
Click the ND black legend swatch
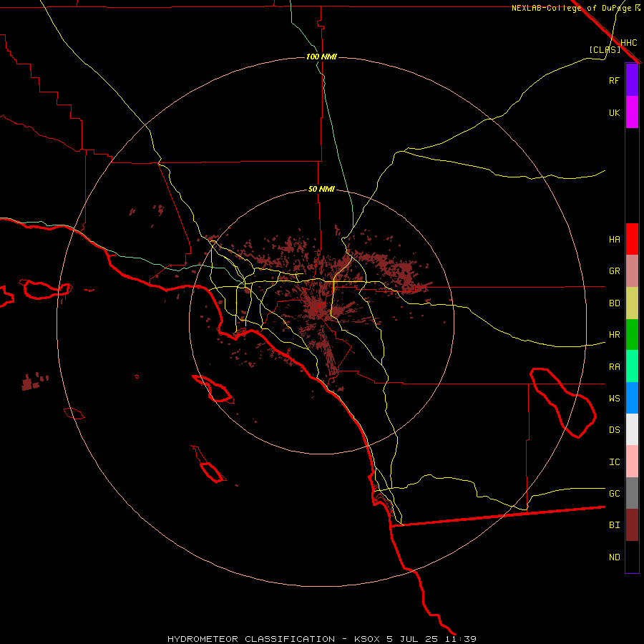(x=632, y=557)
